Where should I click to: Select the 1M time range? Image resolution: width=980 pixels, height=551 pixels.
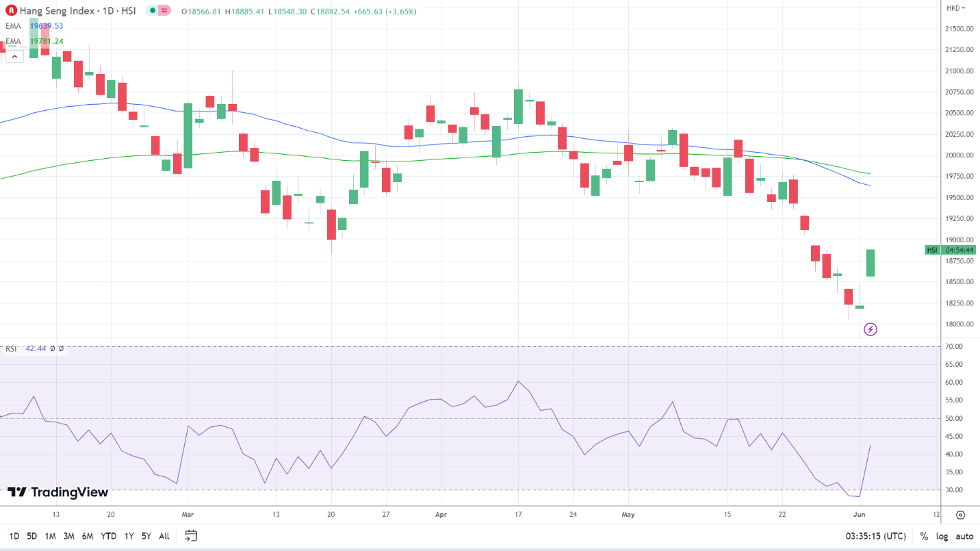click(x=50, y=536)
